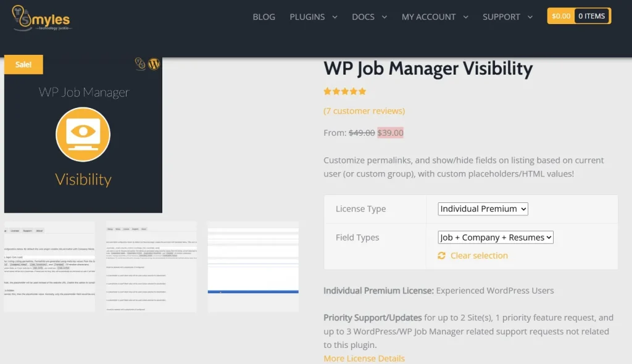
Task: Click the refresh icon next to Clear selection
Action: (x=441, y=255)
